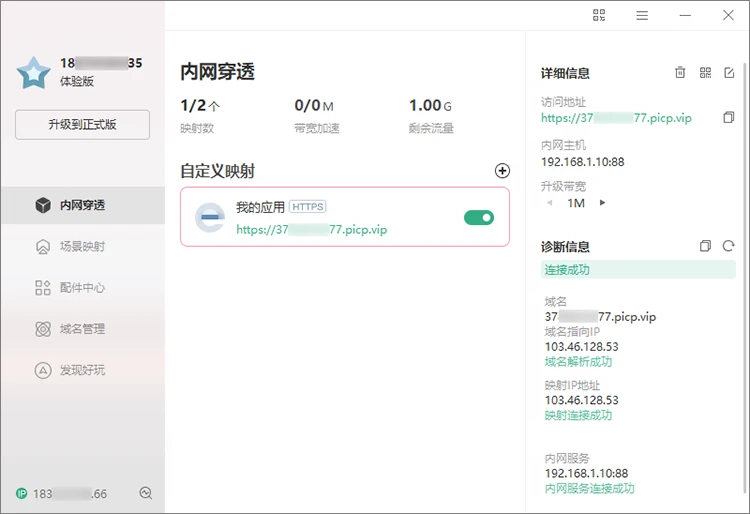Click the 升级到正式版 button
Screen dimensions: 750x514
(82, 125)
